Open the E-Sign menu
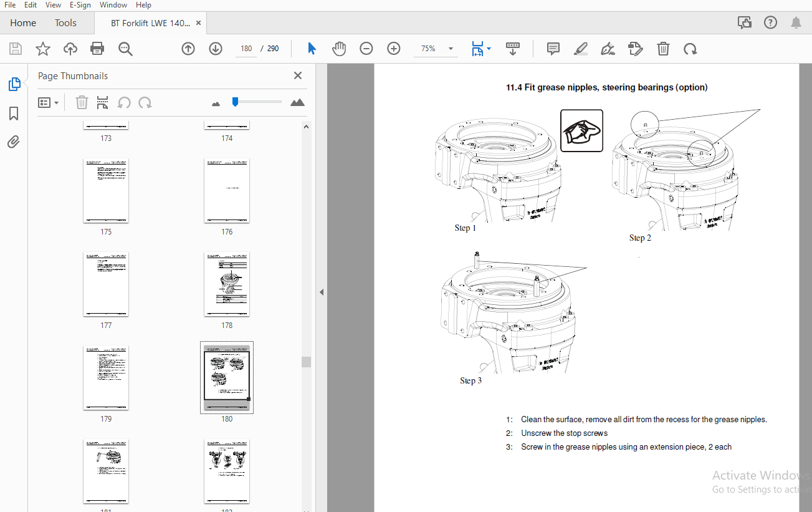 point(80,5)
